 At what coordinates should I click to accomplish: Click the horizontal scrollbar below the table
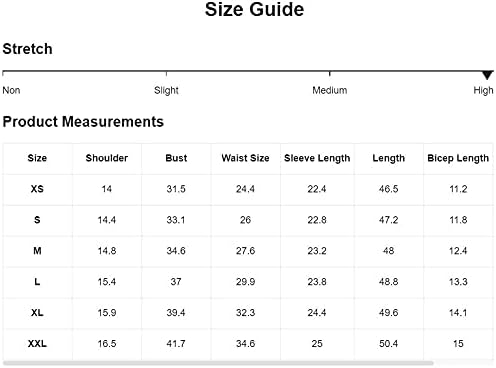[218, 363]
